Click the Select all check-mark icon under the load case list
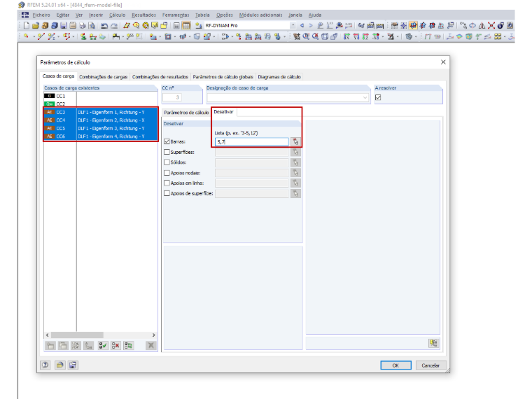Viewport: 532px width, 399px height. [x=103, y=345]
